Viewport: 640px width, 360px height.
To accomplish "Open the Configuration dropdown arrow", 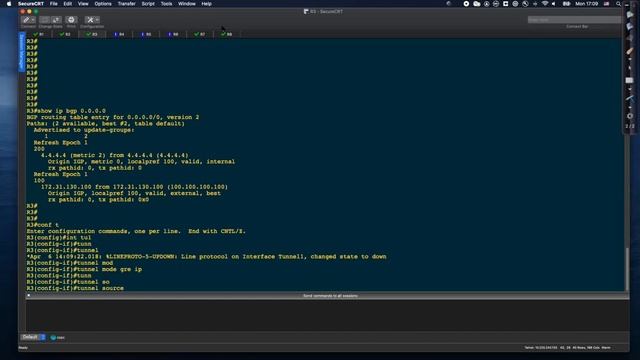I will (97, 20).
